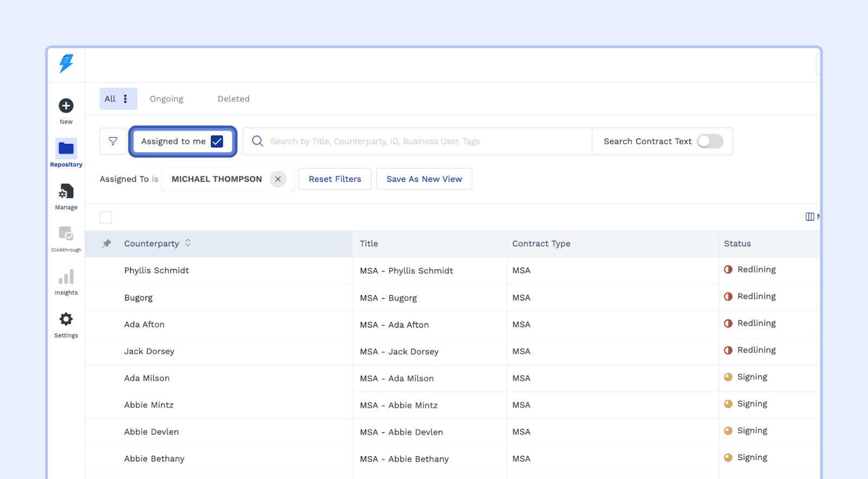Enable the Search Contract Text toggle
This screenshot has height=479, width=868.
point(710,142)
